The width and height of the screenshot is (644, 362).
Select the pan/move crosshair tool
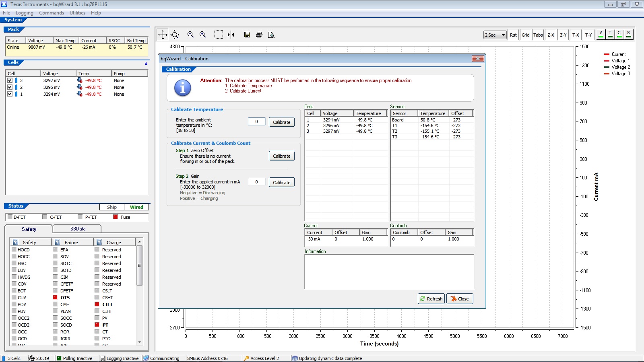[163, 35]
